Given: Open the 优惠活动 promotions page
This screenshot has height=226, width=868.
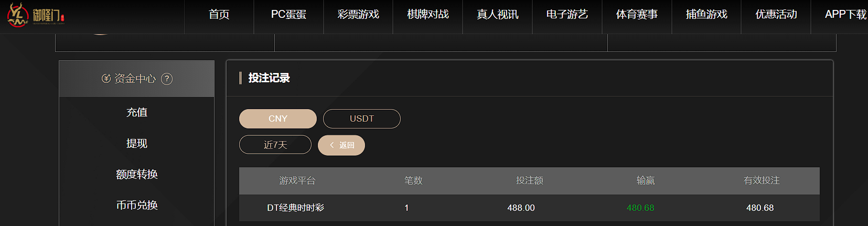Looking at the screenshot, I should [x=776, y=15].
